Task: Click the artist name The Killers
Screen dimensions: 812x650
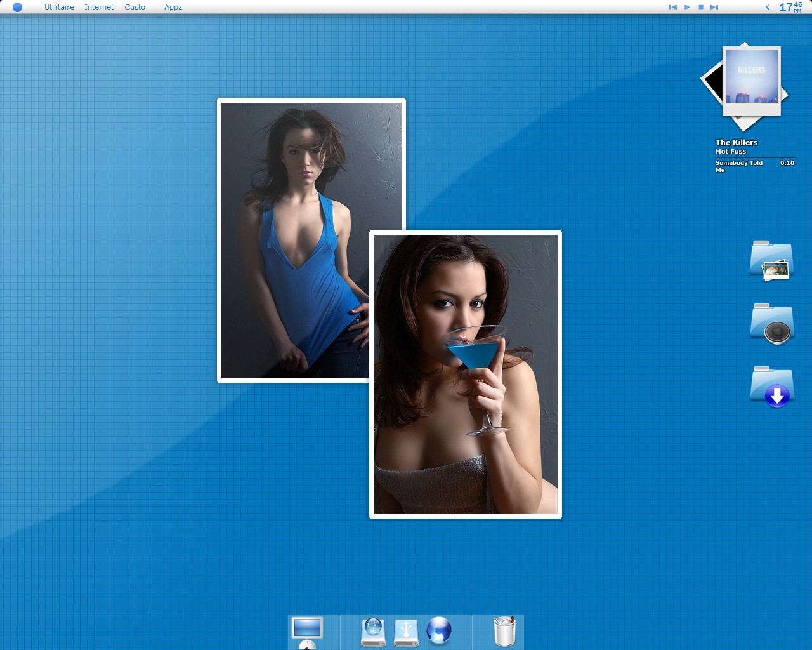Action: pos(737,142)
